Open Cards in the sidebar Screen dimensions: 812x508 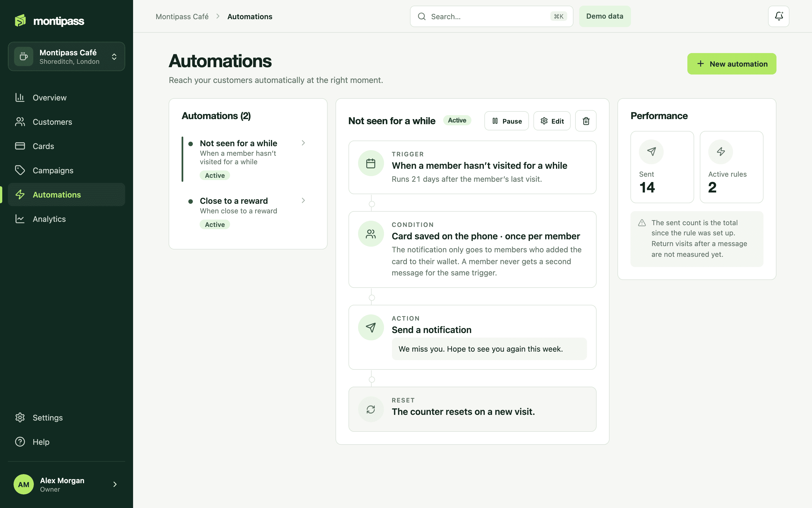[x=67, y=146]
